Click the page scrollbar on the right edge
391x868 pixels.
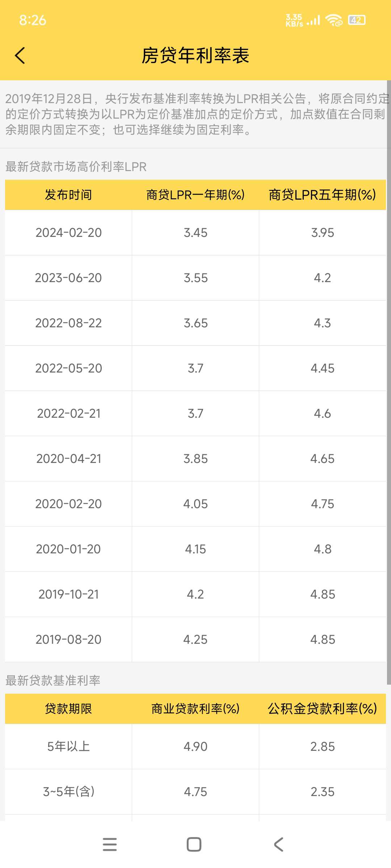[x=389, y=382]
